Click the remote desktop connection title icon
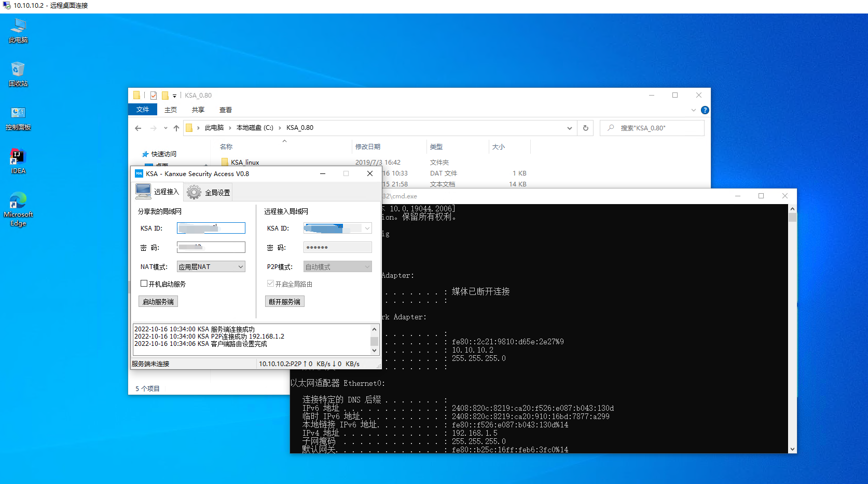 click(x=7, y=5)
